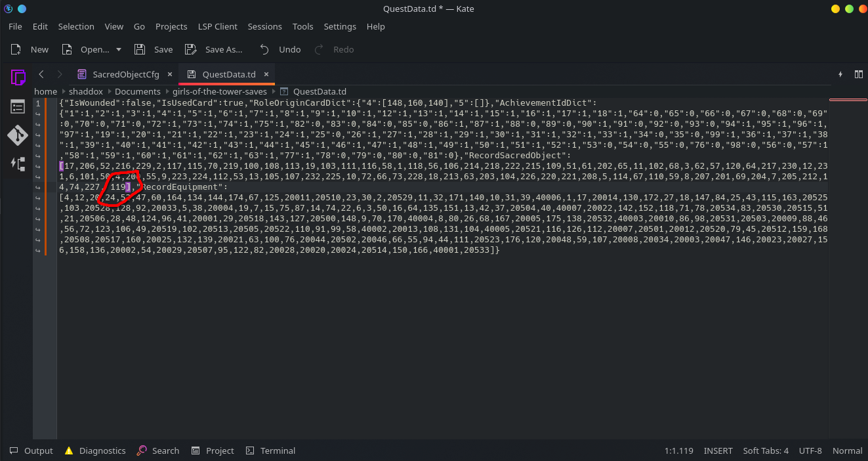Open the UTF-8 encoding selector
This screenshot has height=461, width=868.
pyautogui.click(x=810, y=450)
